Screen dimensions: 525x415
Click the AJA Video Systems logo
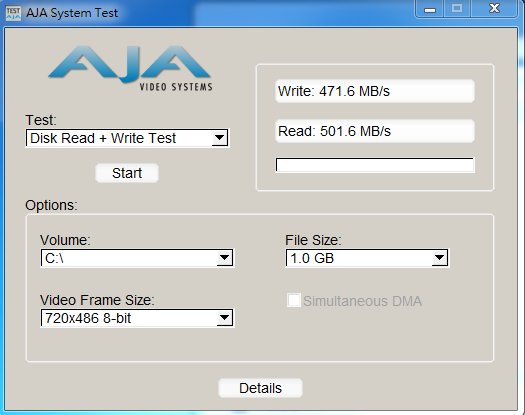(x=131, y=68)
